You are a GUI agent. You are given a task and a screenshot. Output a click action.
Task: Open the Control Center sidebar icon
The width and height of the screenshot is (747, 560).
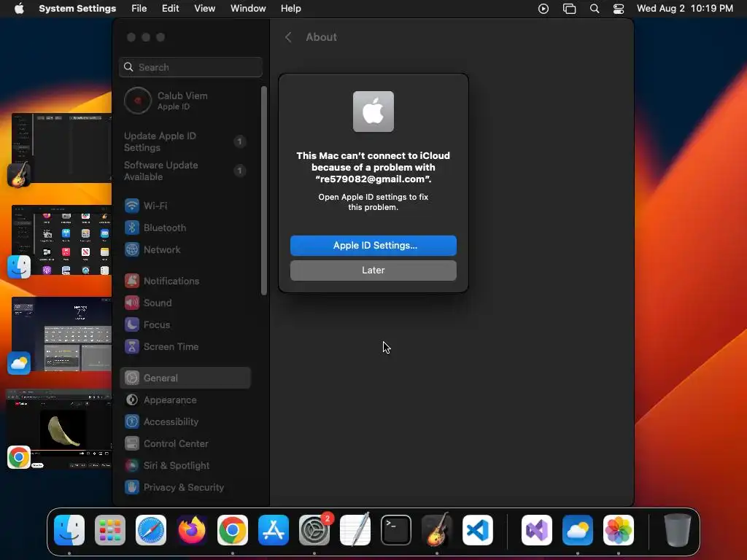pyautogui.click(x=132, y=444)
